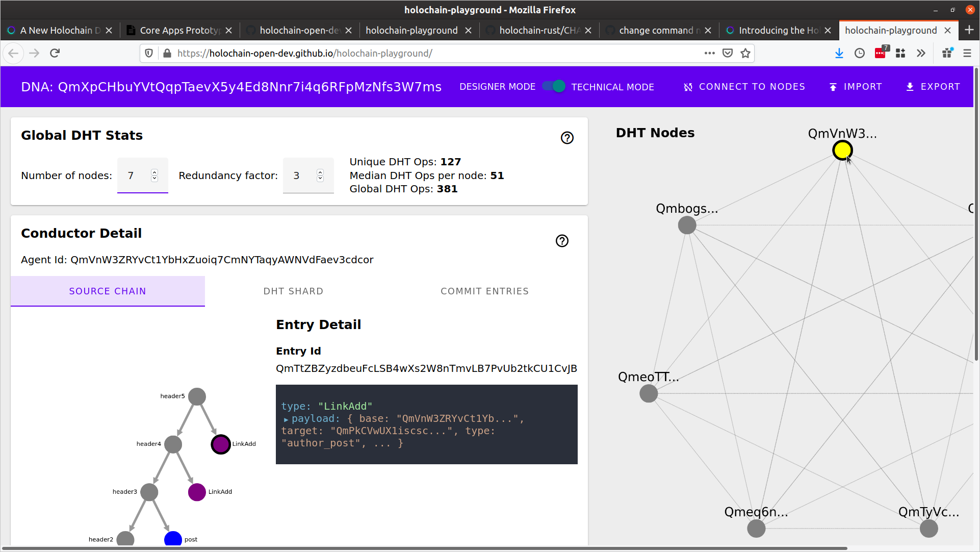Click the Export button
Image resolution: width=980 pixels, height=552 pixels.
tap(933, 87)
